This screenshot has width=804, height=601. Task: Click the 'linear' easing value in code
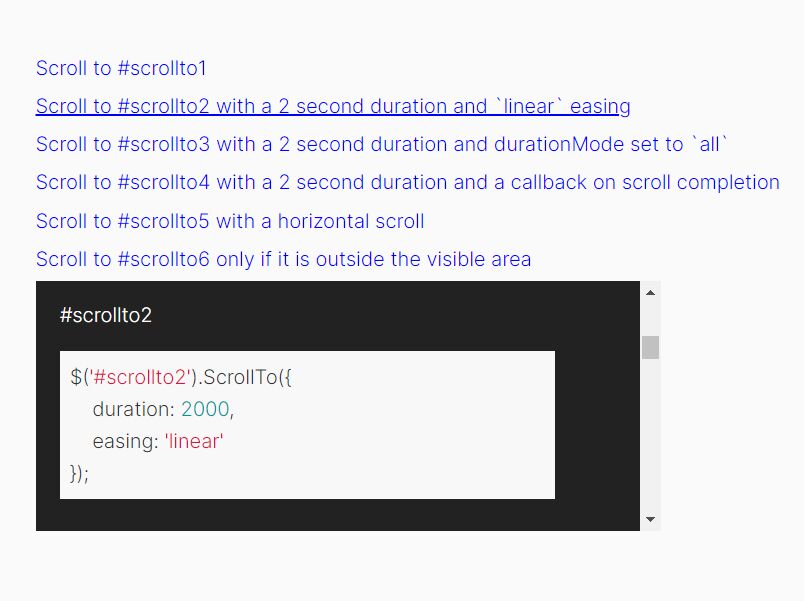(194, 441)
